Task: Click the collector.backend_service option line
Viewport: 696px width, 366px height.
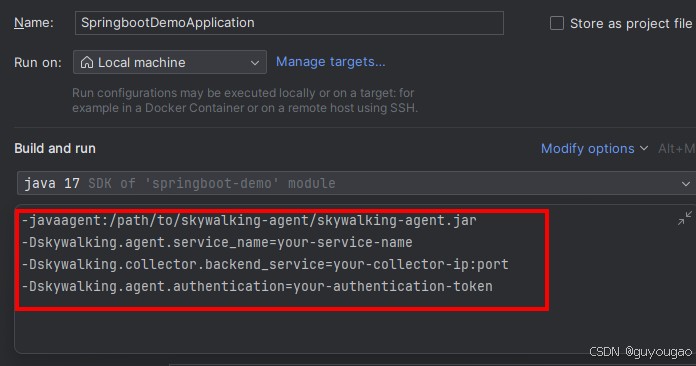Action: [x=265, y=264]
